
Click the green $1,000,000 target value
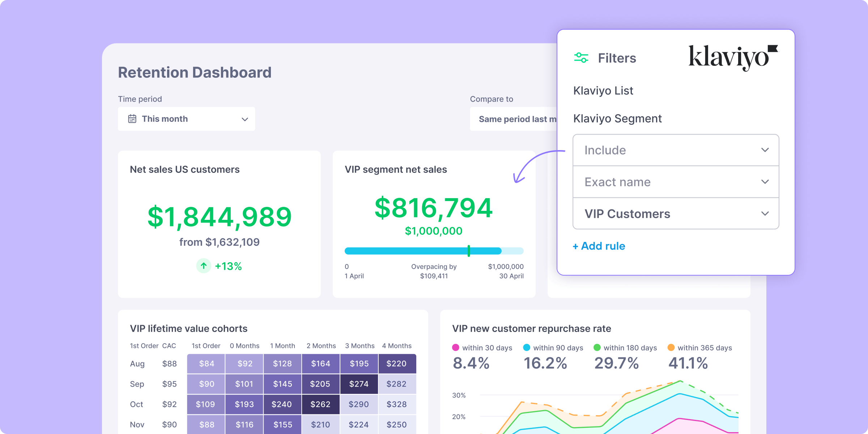434,231
